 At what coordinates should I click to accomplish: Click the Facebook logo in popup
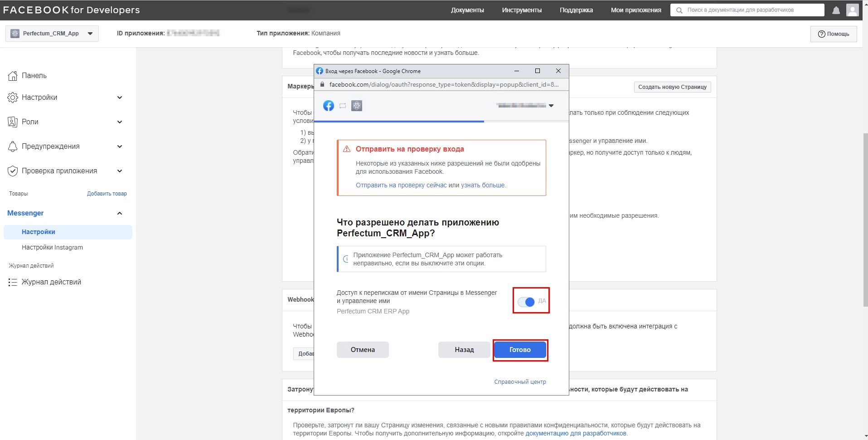pos(329,106)
